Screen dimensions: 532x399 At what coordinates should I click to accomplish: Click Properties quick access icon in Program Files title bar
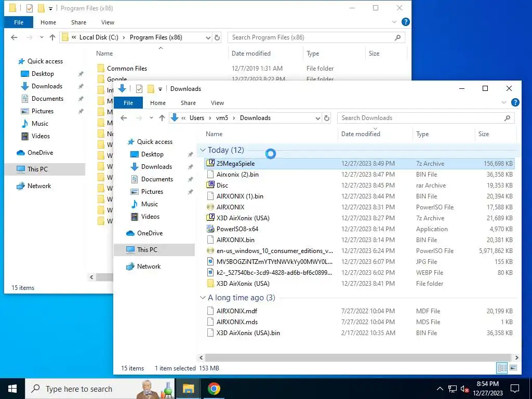pos(30,8)
